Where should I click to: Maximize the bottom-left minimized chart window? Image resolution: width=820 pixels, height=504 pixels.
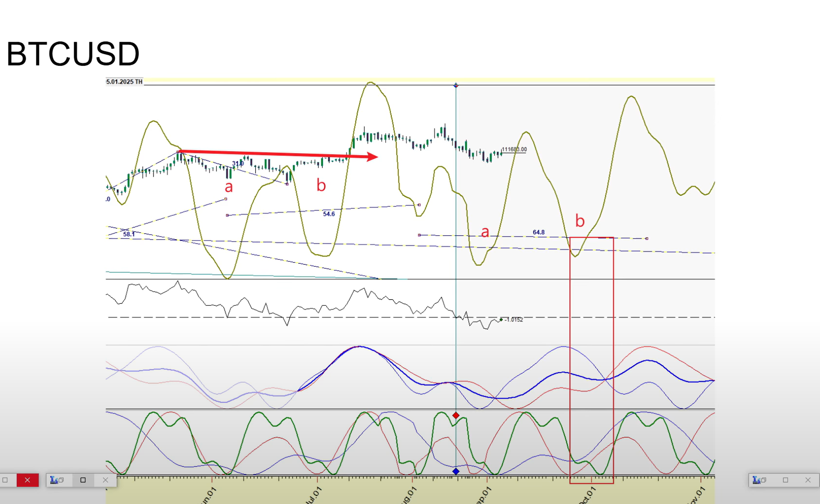[83, 480]
